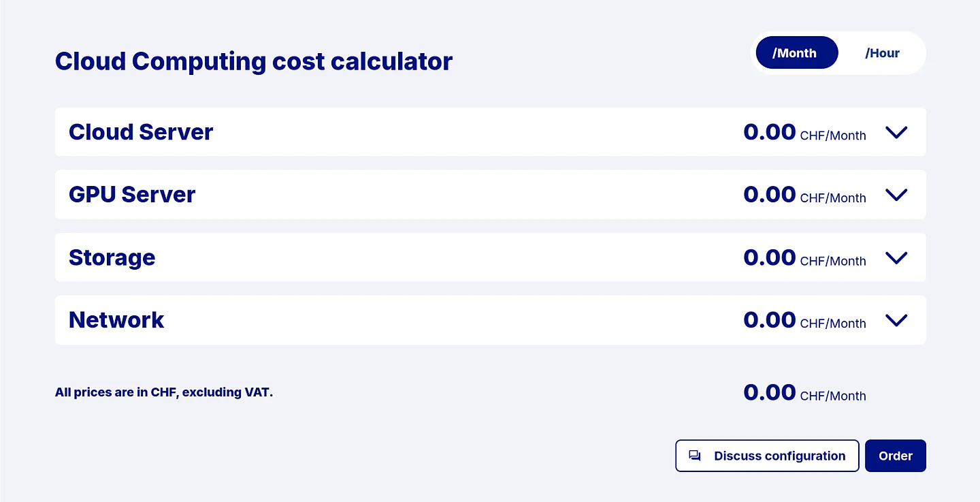Expand the GPU Server chevron arrow
The height and width of the screenshot is (502, 980).
pyautogui.click(x=896, y=195)
